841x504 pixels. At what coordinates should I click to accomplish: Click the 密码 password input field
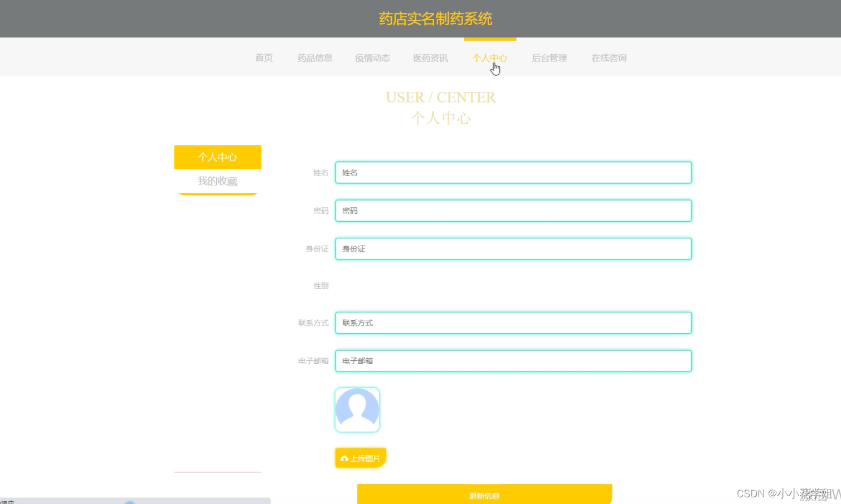[513, 211]
